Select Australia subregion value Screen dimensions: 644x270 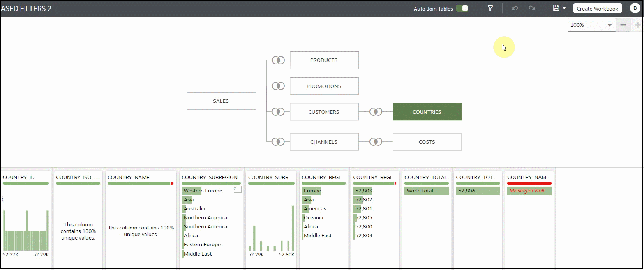pos(194,208)
